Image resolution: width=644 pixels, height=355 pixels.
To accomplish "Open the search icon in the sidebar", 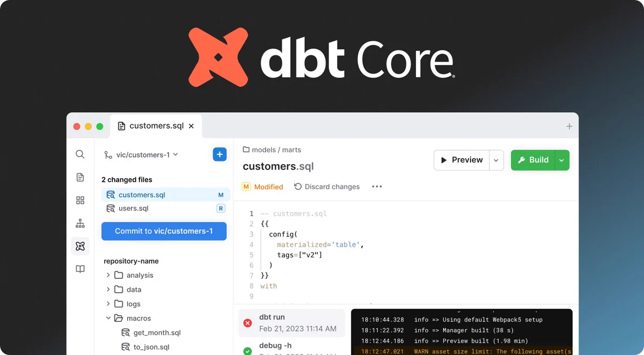I will [80, 154].
